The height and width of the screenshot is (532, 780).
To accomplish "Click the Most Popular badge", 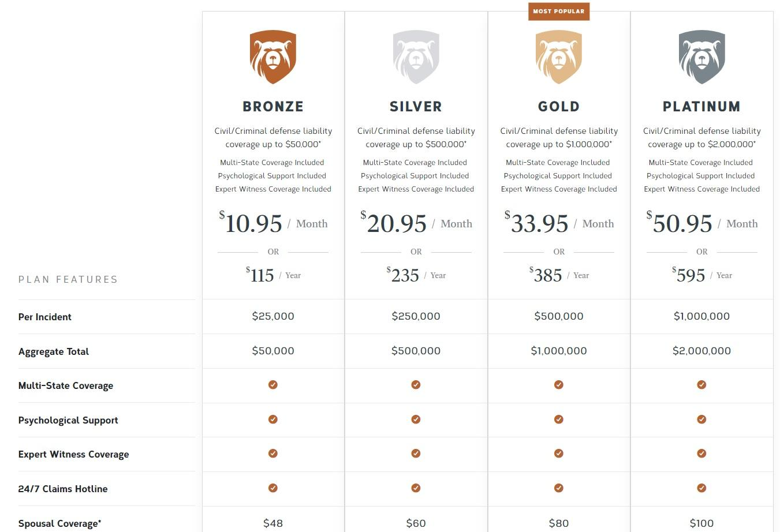I will (559, 12).
